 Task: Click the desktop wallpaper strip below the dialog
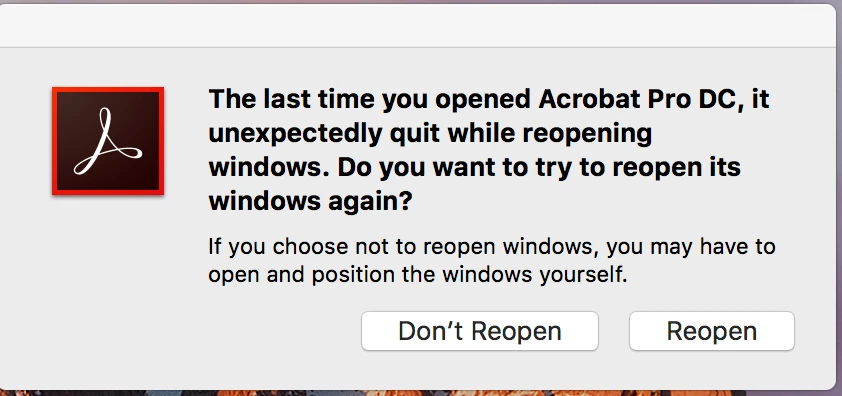(x=419, y=393)
